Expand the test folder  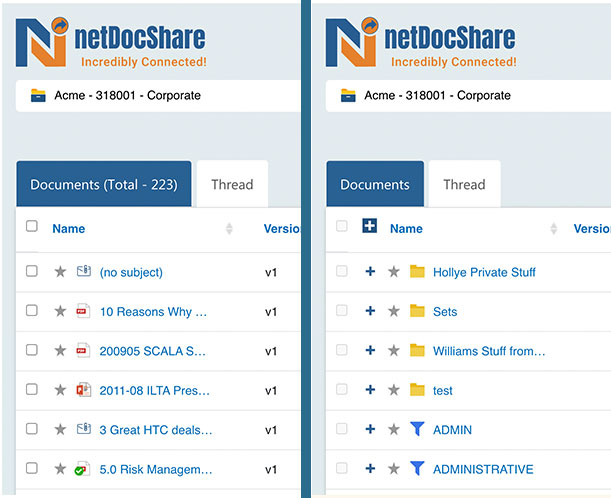click(x=370, y=389)
